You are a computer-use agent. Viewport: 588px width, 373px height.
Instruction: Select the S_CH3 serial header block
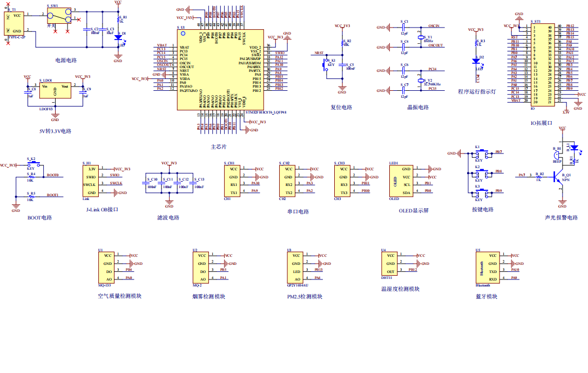342,181
